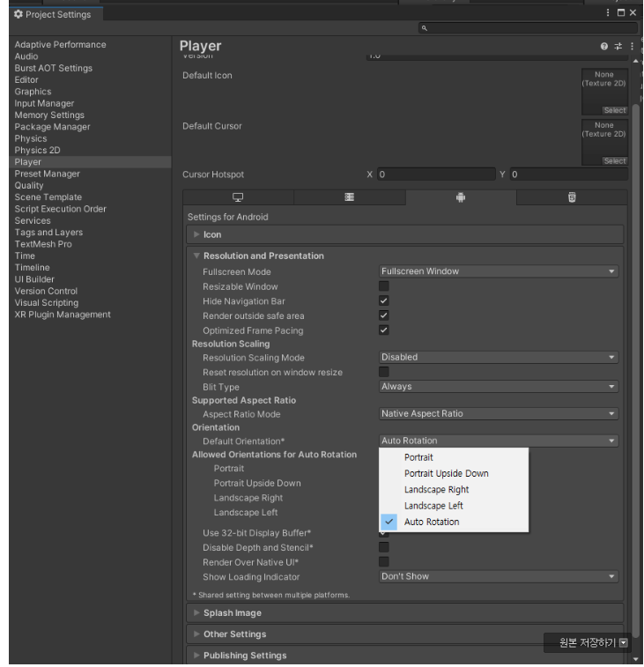Click Select under Default Cursor texture
Viewport: 644px width, 667px height.
click(615, 161)
